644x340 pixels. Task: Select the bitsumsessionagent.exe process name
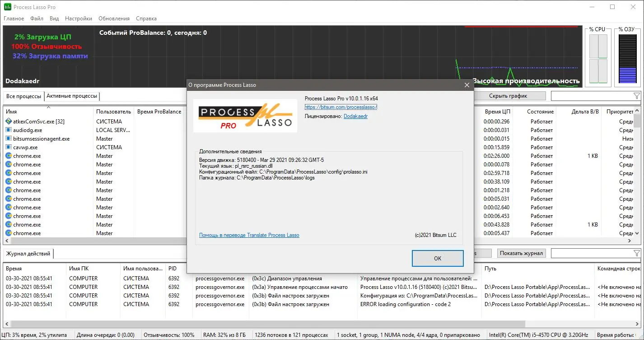tap(42, 139)
